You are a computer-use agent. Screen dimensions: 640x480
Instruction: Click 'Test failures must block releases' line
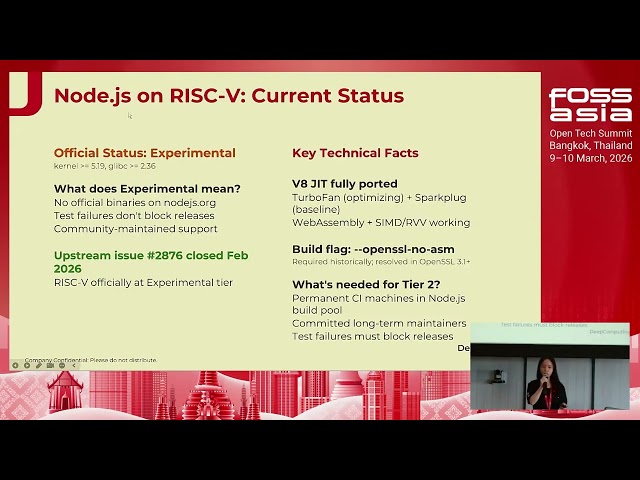pos(373,336)
